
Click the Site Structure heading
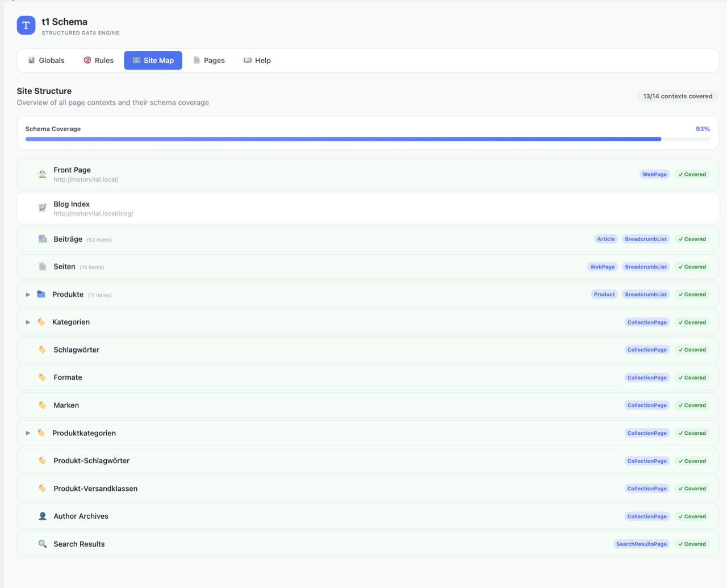pyautogui.click(x=44, y=91)
